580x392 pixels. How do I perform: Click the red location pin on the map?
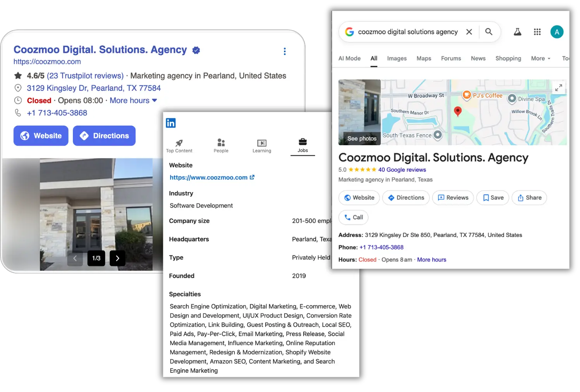pos(458,112)
